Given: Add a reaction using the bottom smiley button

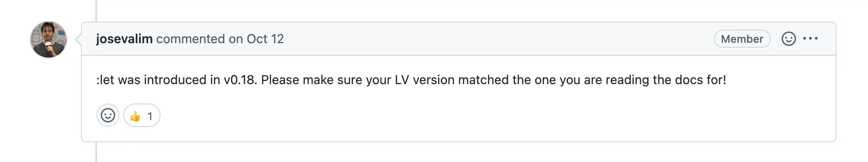Looking at the screenshot, I should [x=108, y=116].
